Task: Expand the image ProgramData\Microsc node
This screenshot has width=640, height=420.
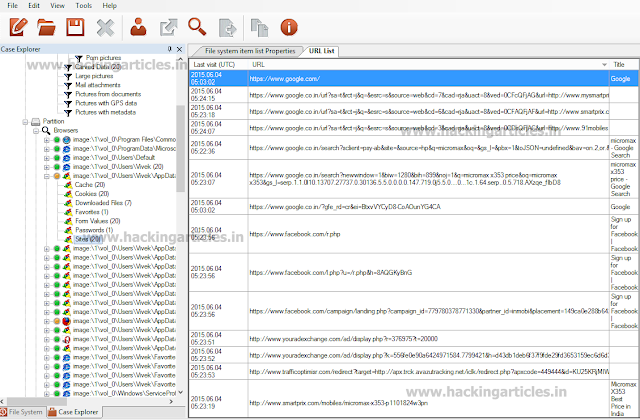Action: pyautogui.click(x=47, y=149)
